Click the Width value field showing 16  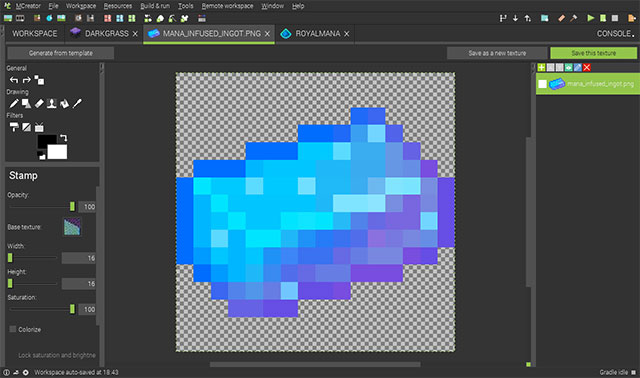tap(79, 258)
